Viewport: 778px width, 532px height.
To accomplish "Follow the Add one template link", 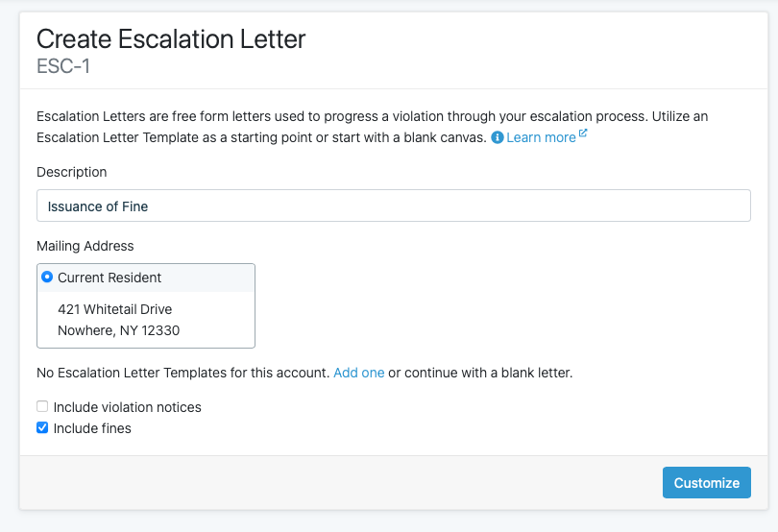I will (358, 373).
